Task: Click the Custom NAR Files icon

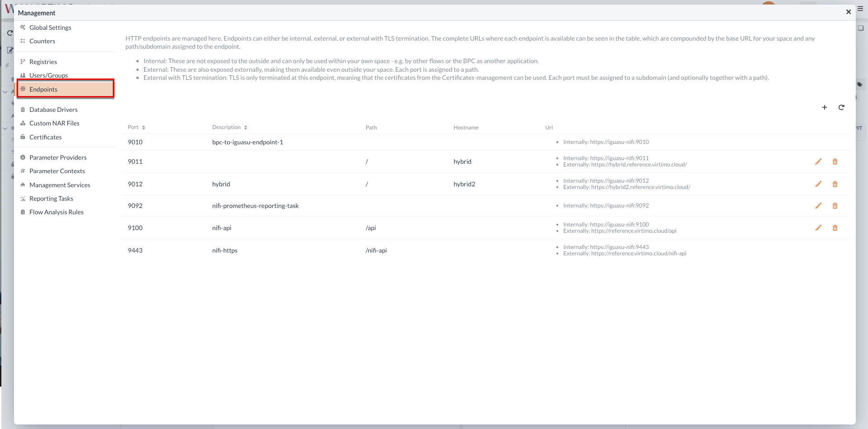Action: tap(23, 123)
